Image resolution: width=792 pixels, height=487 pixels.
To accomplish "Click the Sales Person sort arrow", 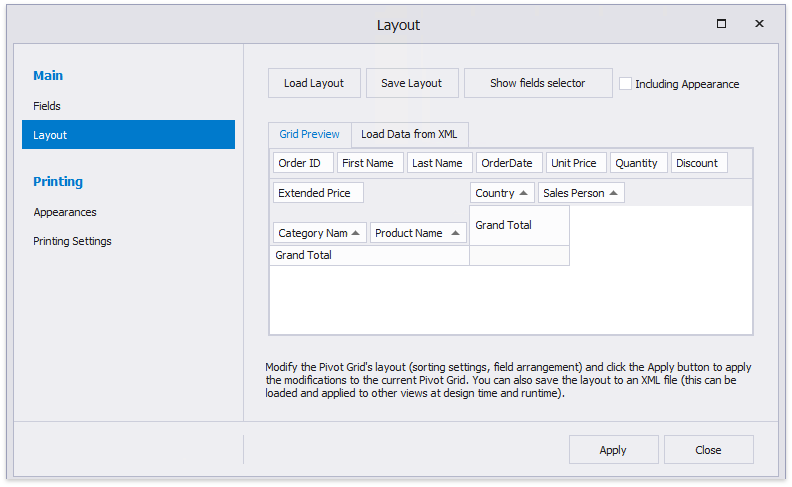I will pos(613,193).
